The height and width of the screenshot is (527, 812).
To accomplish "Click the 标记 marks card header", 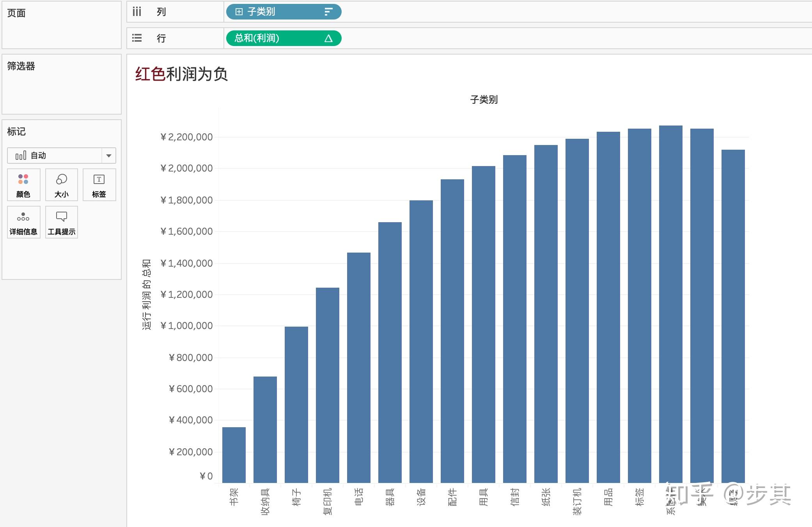I will click(x=16, y=131).
